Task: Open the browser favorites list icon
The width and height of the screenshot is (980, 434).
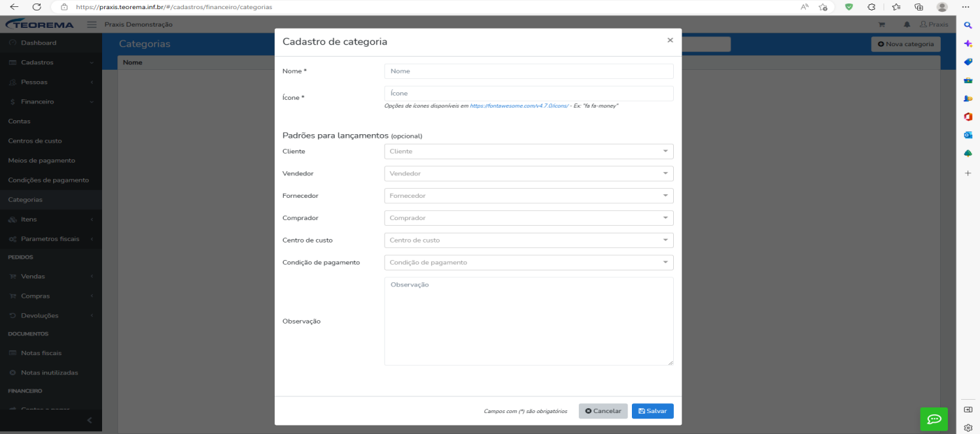Action: [895, 6]
